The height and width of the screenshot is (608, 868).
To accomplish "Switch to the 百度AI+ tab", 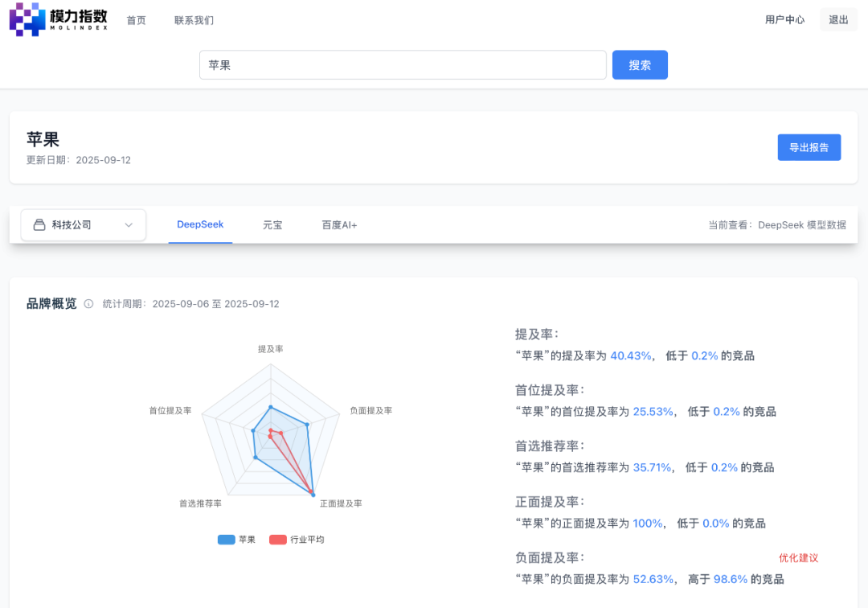I will tap(339, 225).
